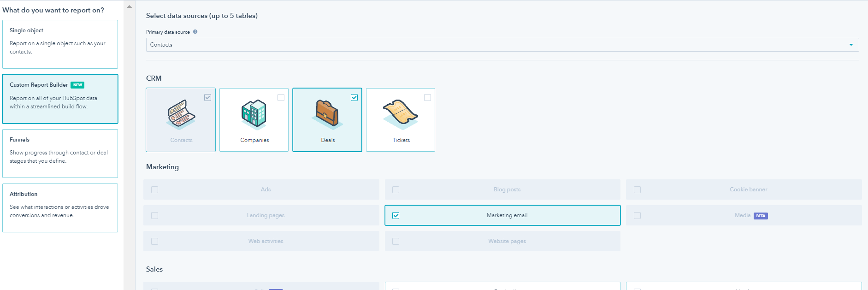Click the Marketing section heading
The height and width of the screenshot is (290, 868).
coord(162,167)
